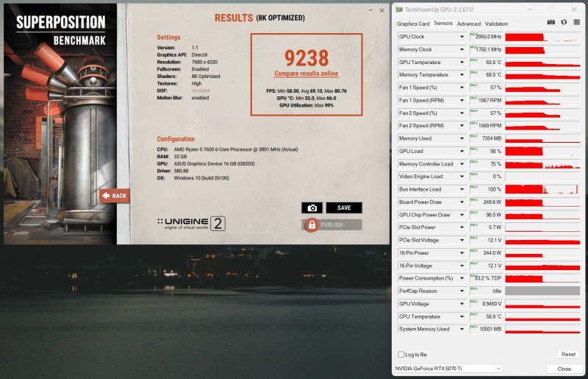
Task: Expand the GPU Load sensor dropdown
Action: (x=462, y=152)
